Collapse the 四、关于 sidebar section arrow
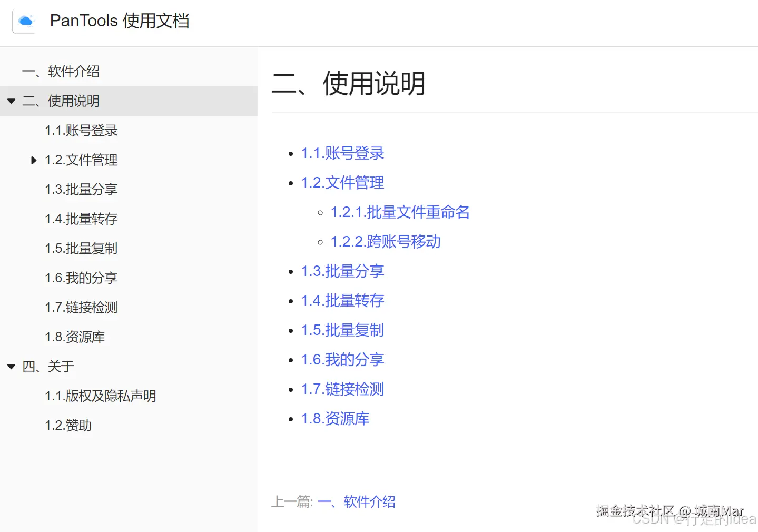Viewport: 758px width, 532px height. (12, 367)
